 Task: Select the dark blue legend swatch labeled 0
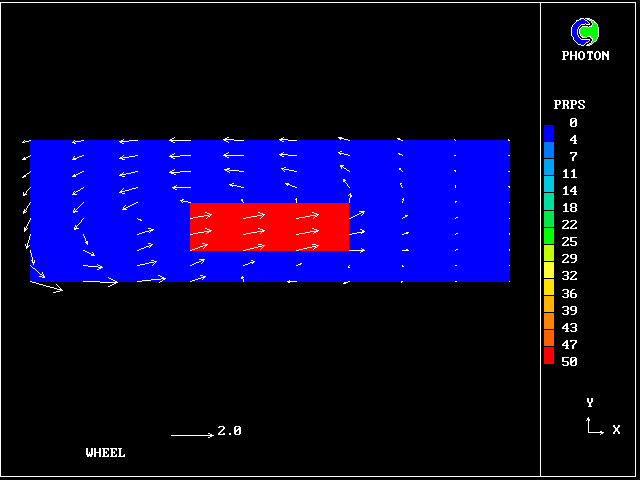click(549, 131)
